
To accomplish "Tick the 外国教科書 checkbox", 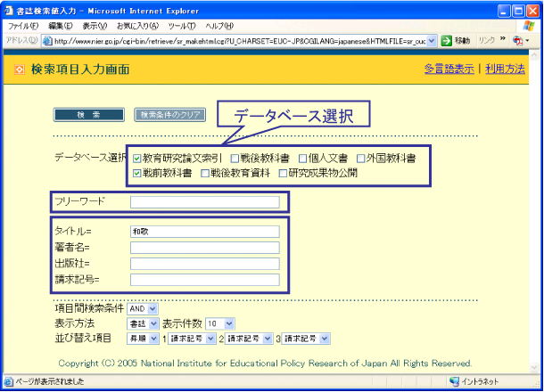I will point(361,159).
